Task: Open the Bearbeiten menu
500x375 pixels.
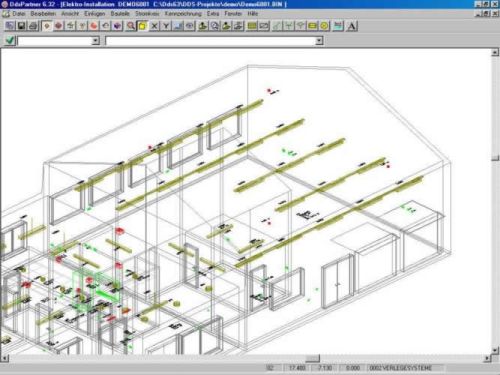Action: [x=43, y=14]
